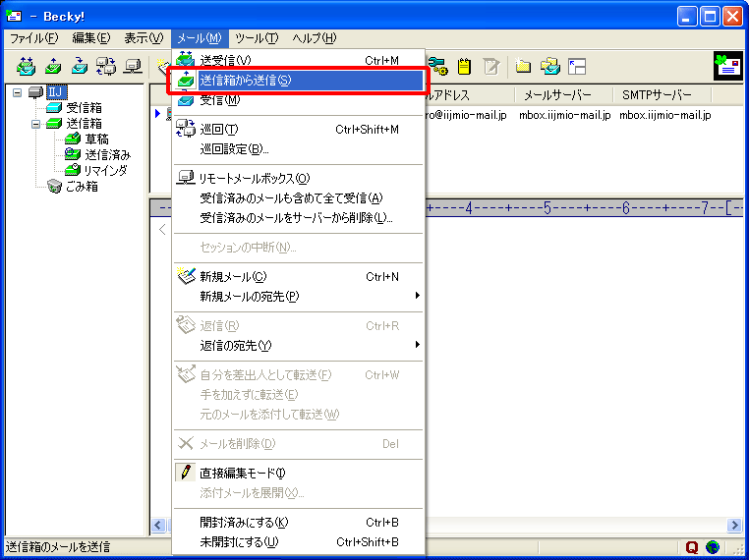Click the folder-with-mailbox toolbar icon
This screenshot has height=560, width=749.
(550, 67)
